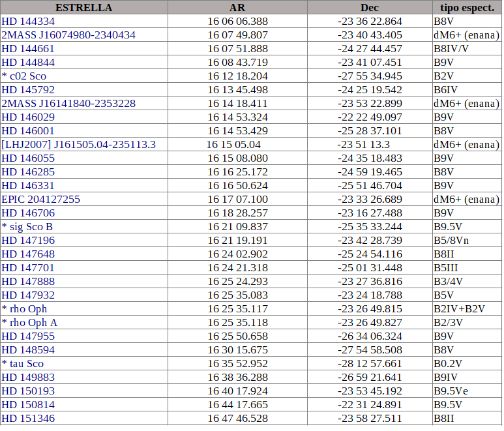The width and height of the screenshot is (504, 431).
Task: Open the HD 151346 link
Action: (x=28, y=418)
